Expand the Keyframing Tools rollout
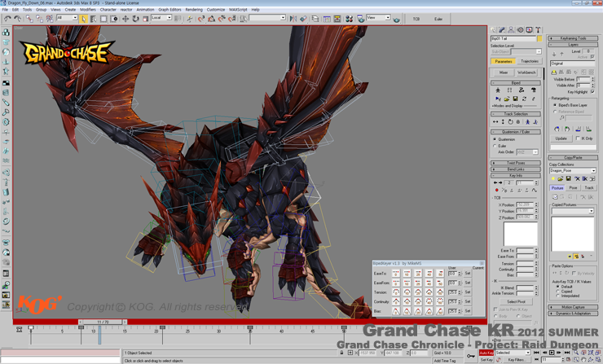This screenshot has height=364, width=603. (573, 38)
